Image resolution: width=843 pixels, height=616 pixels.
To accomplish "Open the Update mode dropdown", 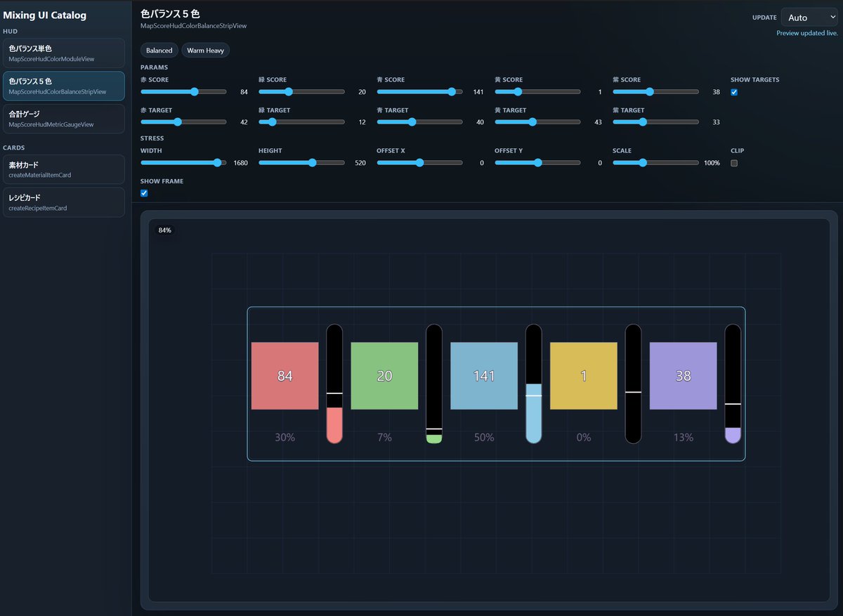I will pos(809,18).
